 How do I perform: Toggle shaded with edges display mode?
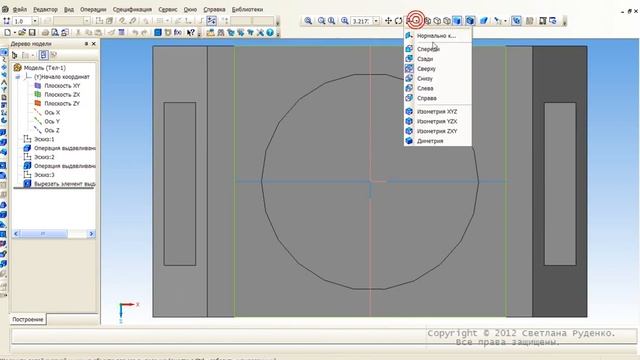pyautogui.click(x=470, y=20)
